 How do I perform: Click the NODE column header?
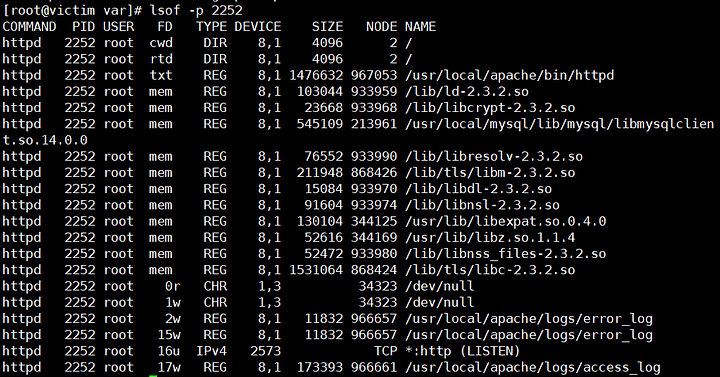point(382,27)
